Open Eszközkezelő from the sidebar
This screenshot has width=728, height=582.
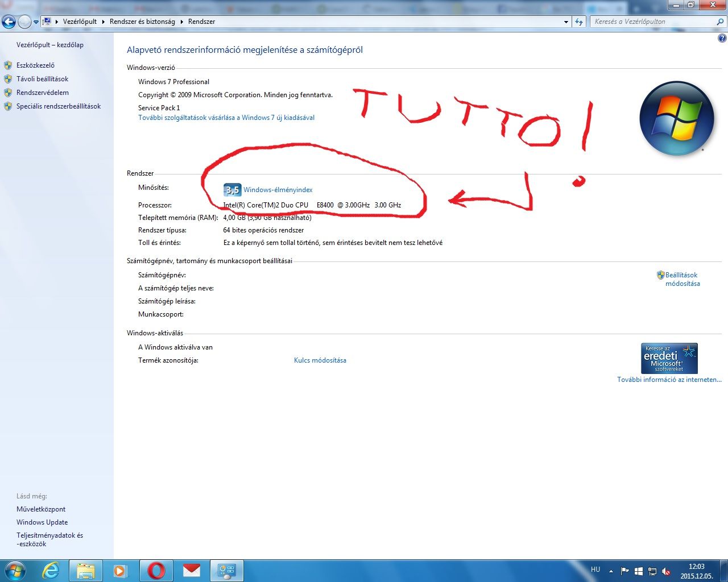click(x=35, y=65)
